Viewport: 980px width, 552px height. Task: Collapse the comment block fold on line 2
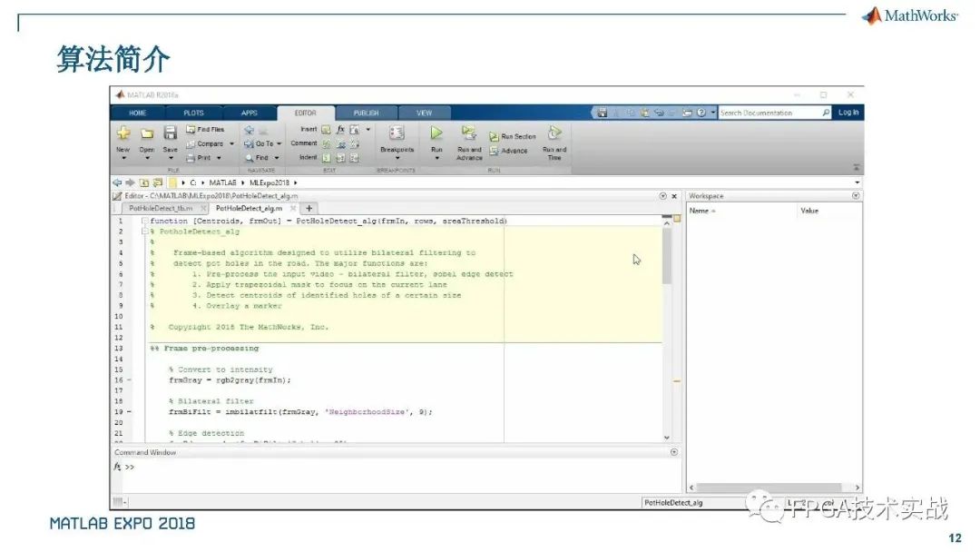point(145,232)
